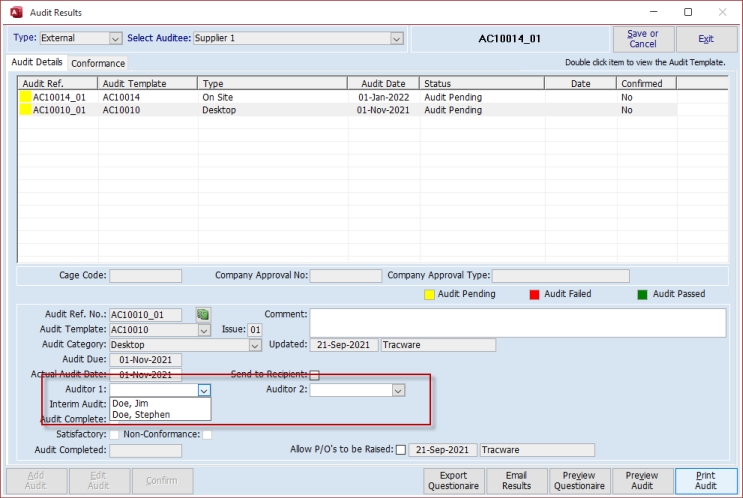The width and height of the screenshot is (743, 498).
Task: Select the Audit Details tab
Action: pyautogui.click(x=36, y=63)
